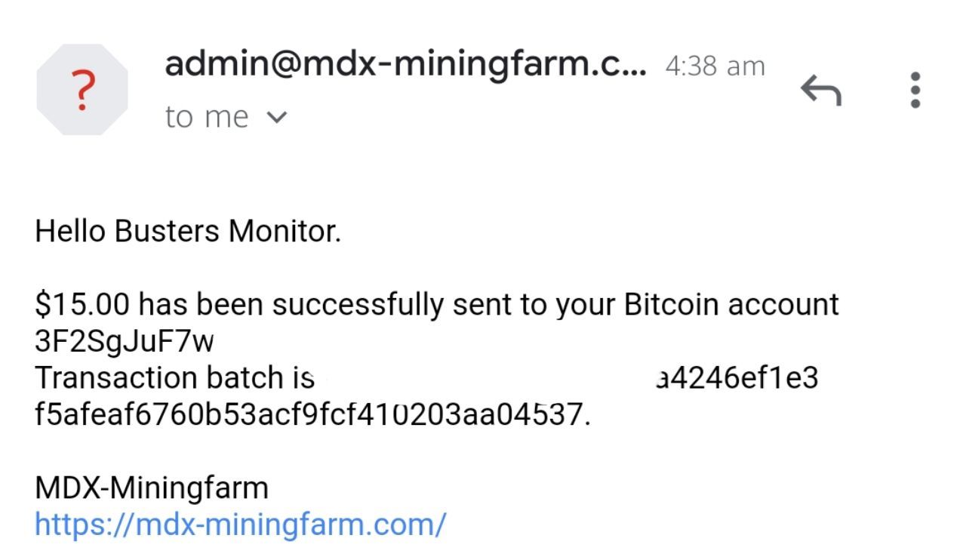Click the Bitcoin address 3F2SgJuF7w
The height and width of the screenshot is (560, 966).
(125, 341)
